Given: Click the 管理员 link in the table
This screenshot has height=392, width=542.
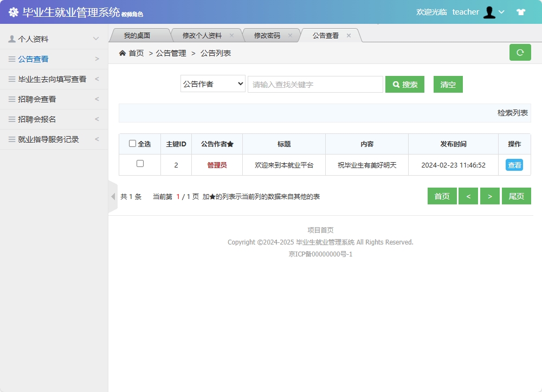Looking at the screenshot, I should [216, 165].
